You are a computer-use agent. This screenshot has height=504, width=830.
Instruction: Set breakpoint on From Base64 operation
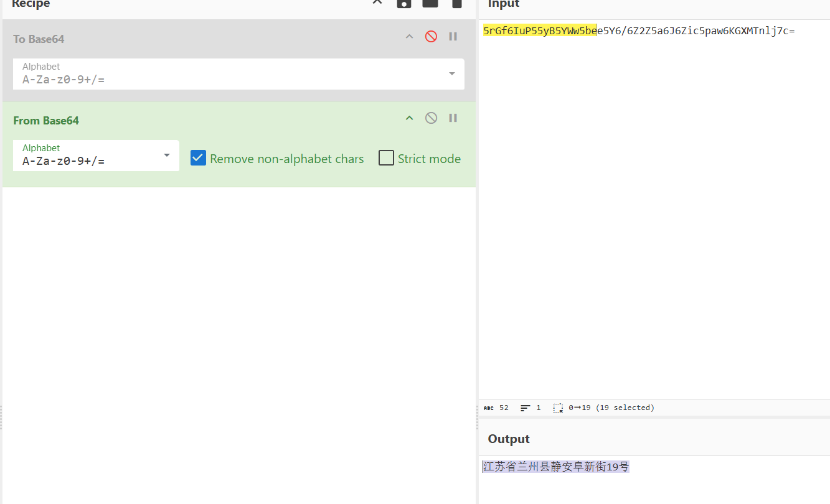(453, 118)
